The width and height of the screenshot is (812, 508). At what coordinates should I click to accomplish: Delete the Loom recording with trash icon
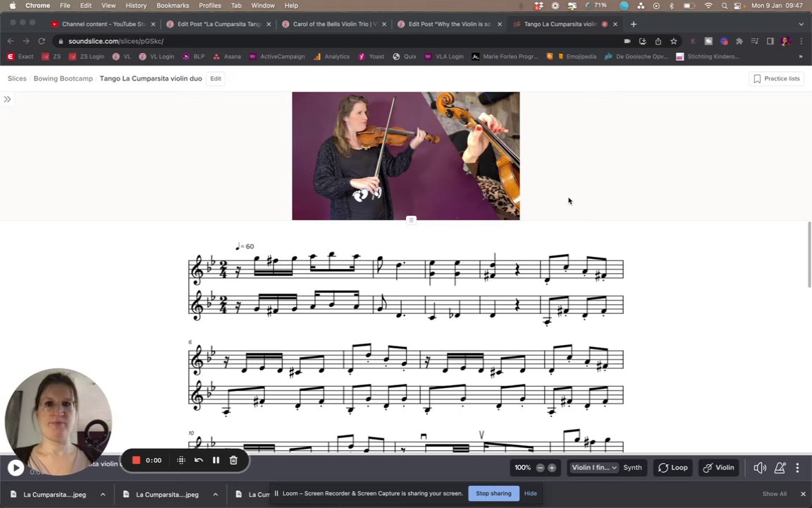point(233,460)
